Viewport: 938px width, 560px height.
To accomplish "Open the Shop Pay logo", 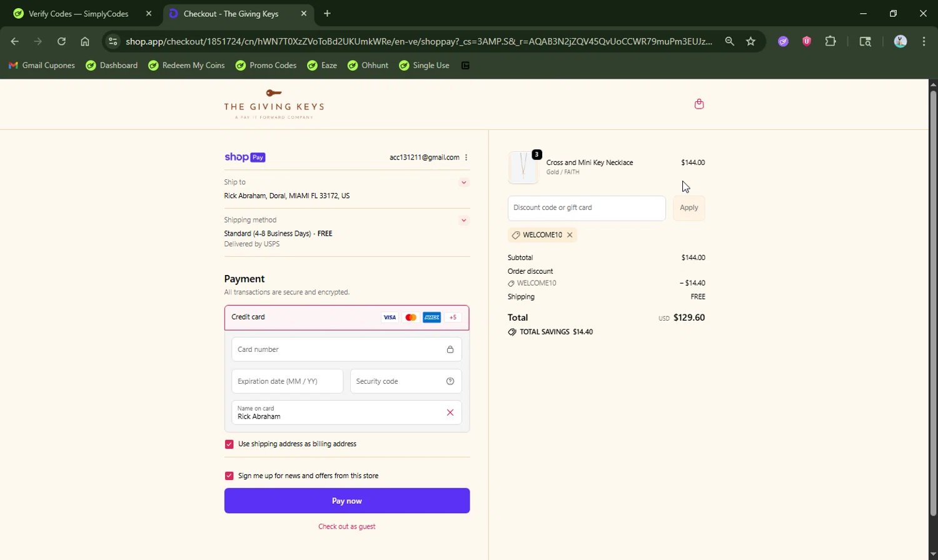I will point(245,157).
